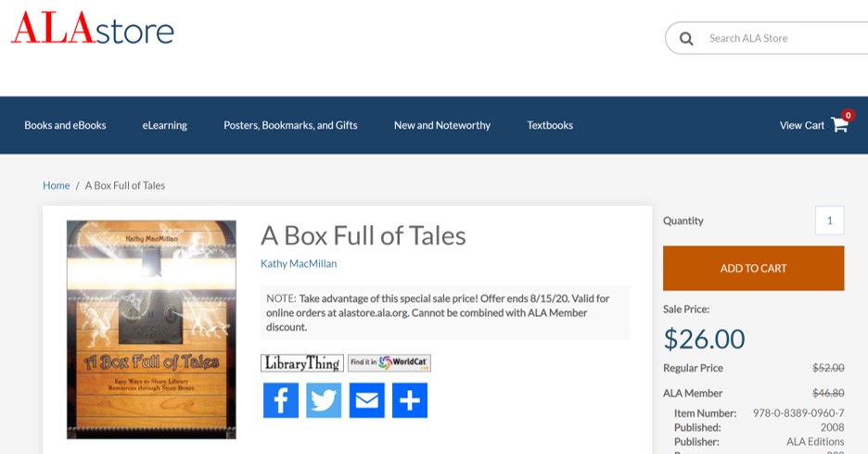Click the LibraryThing badge
Image resolution: width=868 pixels, height=454 pixels.
[301, 363]
